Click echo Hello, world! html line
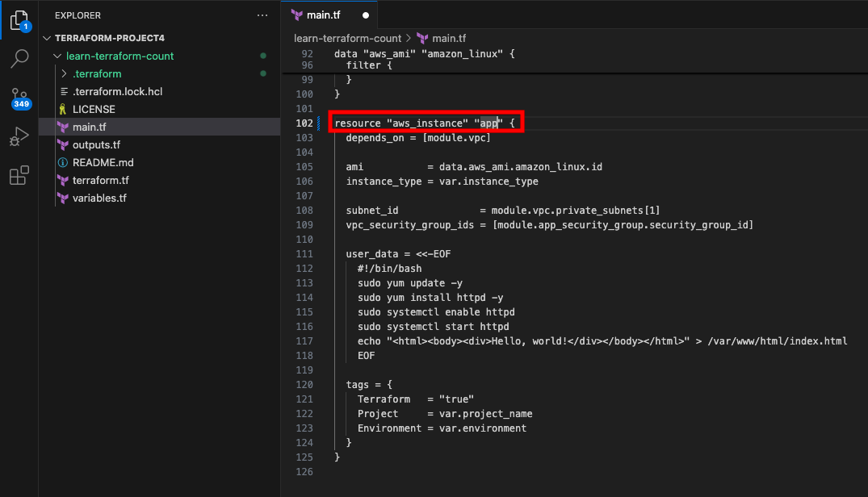 (602, 341)
